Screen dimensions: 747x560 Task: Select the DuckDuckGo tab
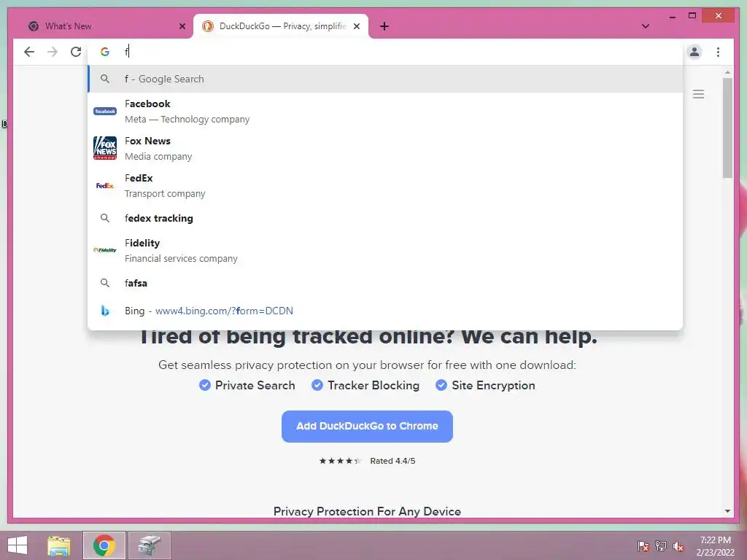(x=281, y=26)
